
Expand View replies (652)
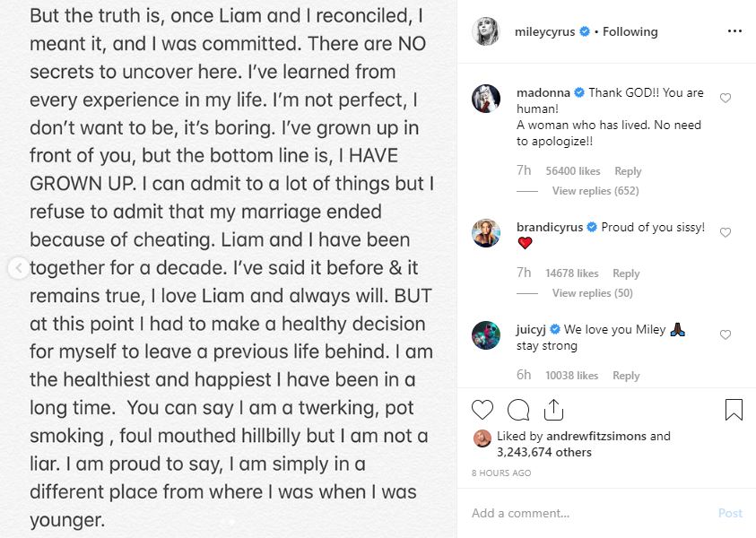(x=594, y=191)
